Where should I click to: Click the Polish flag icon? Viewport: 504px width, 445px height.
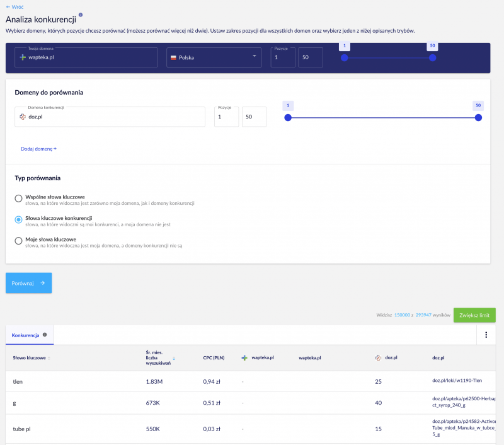174,57
